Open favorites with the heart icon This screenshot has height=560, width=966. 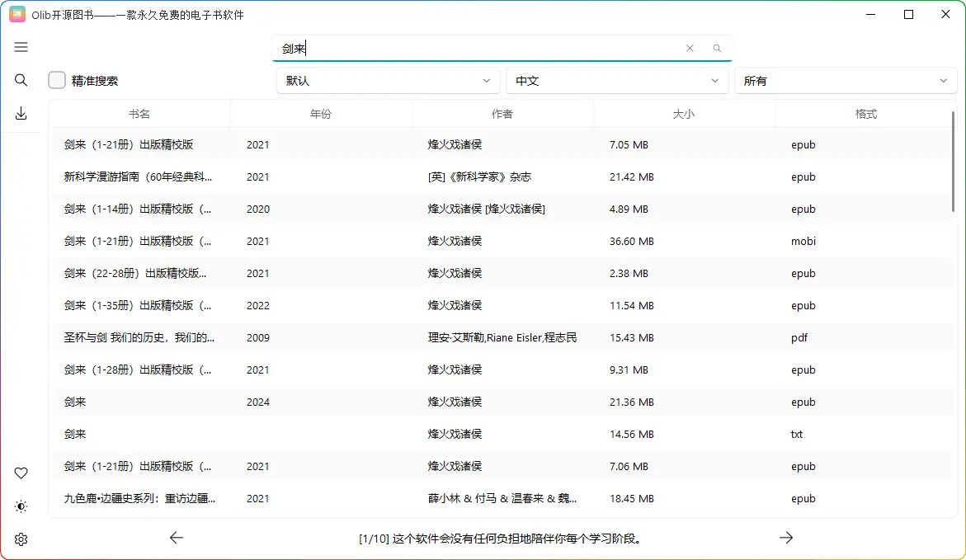[x=21, y=473]
